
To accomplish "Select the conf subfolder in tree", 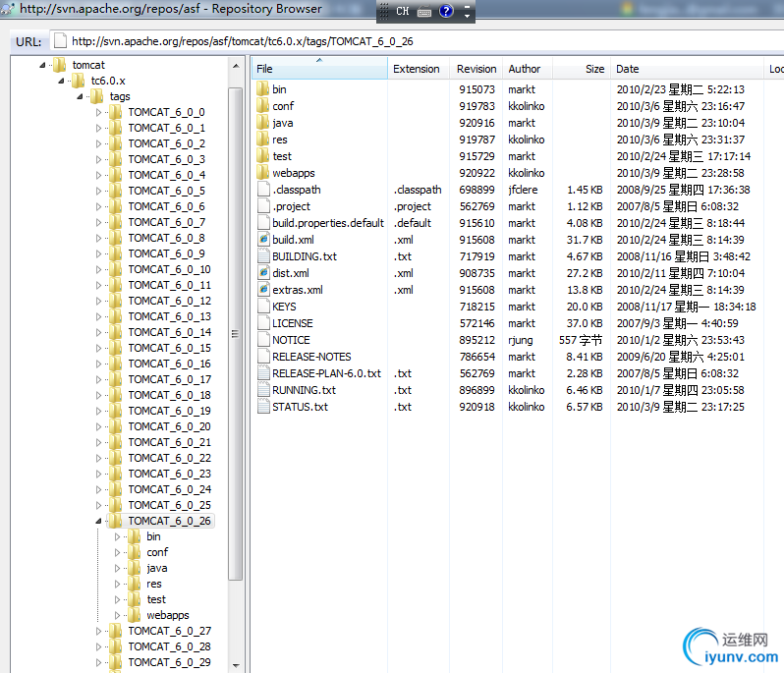I will (x=157, y=552).
